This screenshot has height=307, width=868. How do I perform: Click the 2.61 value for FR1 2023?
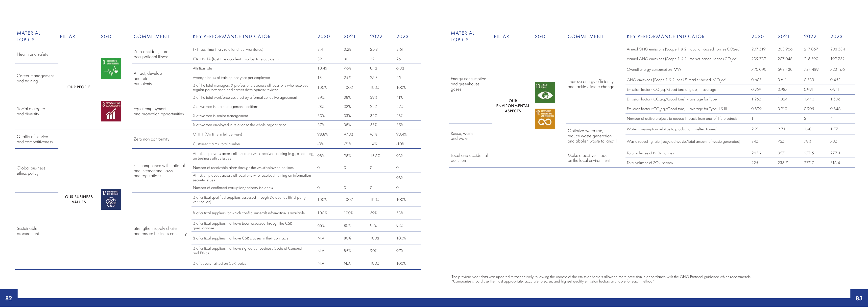(400, 49)
